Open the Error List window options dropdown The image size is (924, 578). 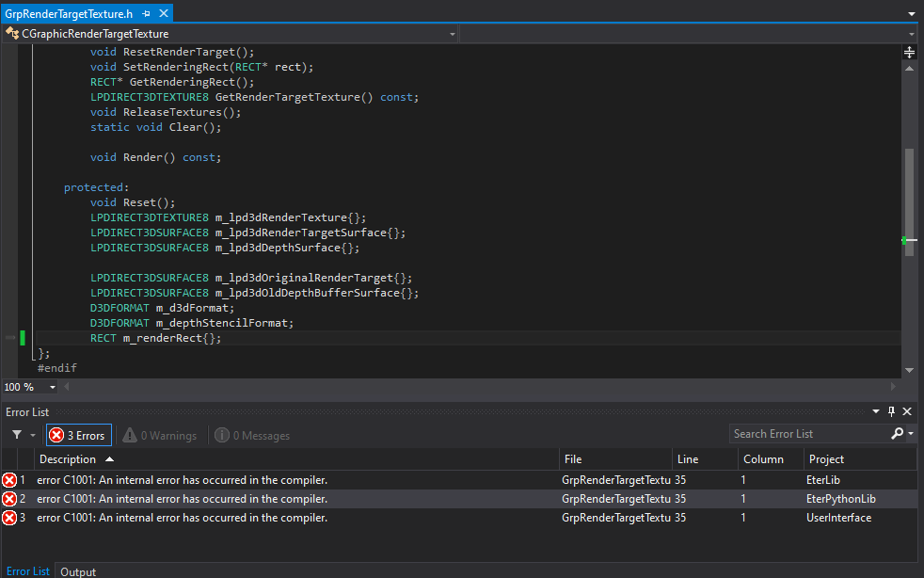coord(876,411)
